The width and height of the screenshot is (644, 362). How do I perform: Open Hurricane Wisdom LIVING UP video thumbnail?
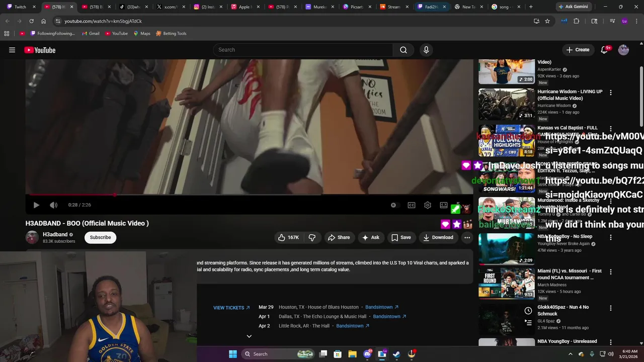click(x=506, y=104)
